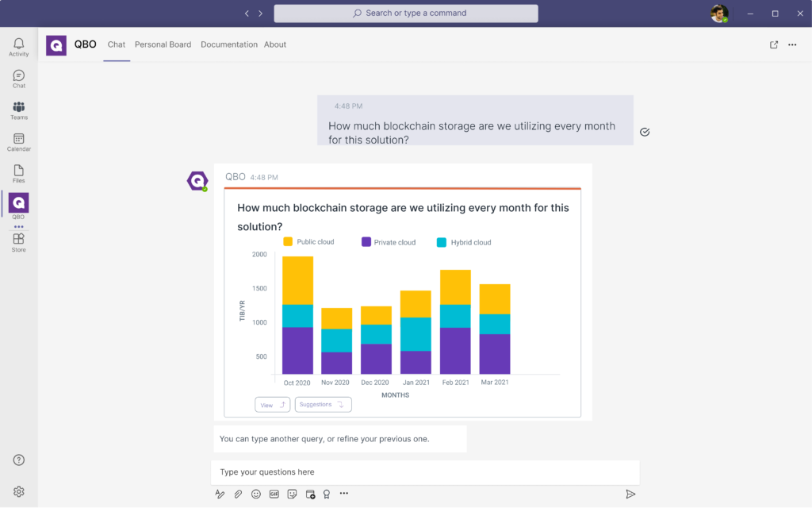
Task: Expand the View option below chart
Action: pyautogui.click(x=272, y=405)
